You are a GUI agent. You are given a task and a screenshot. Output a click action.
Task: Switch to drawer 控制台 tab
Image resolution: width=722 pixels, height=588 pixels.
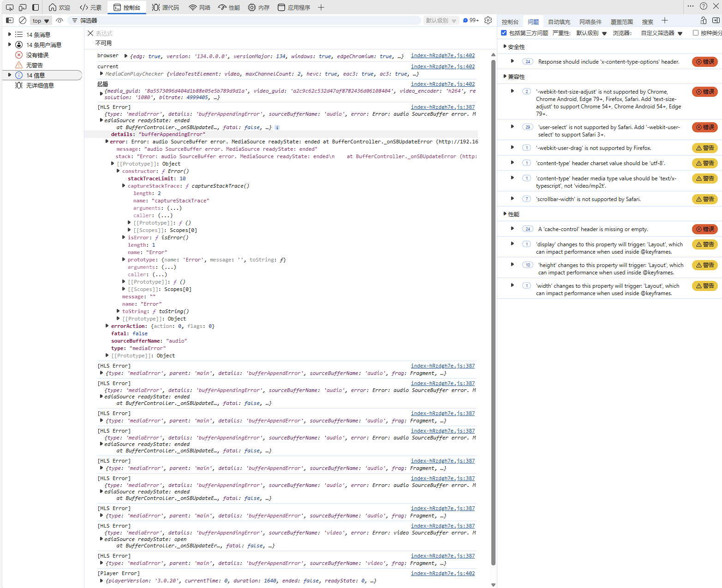pyautogui.click(x=510, y=22)
